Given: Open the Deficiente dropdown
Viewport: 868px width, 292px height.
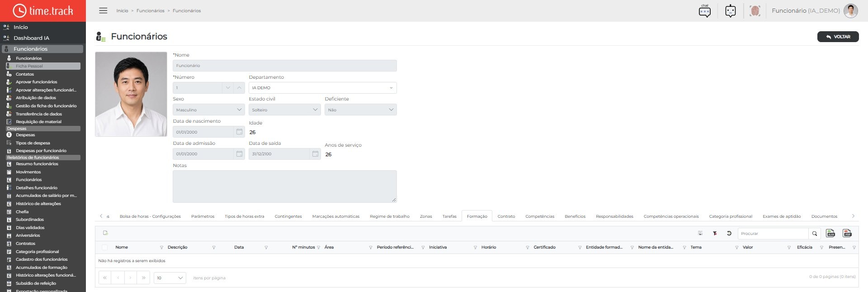Looking at the screenshot, I should (x=361, y=110).
